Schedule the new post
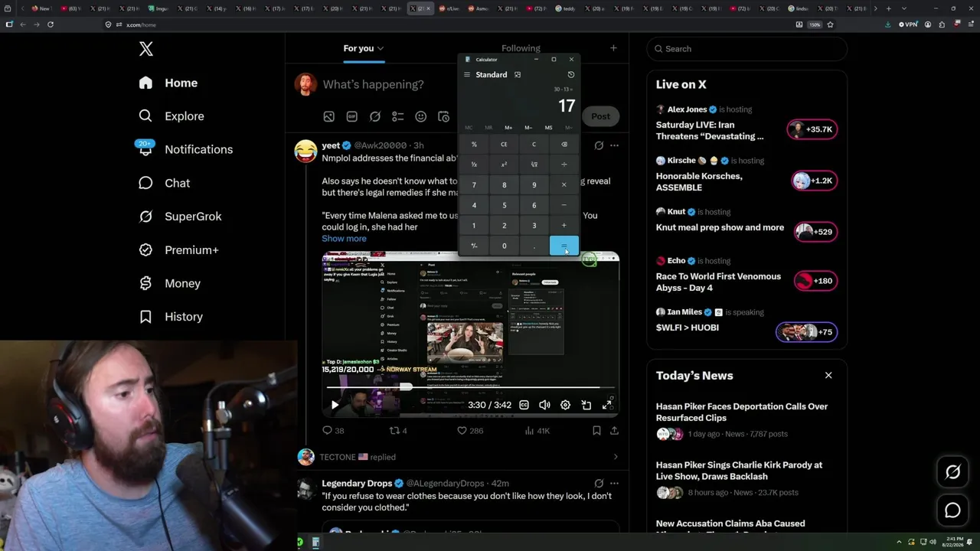This screenshot has height=551, width=980. click(x=443, y=116)
